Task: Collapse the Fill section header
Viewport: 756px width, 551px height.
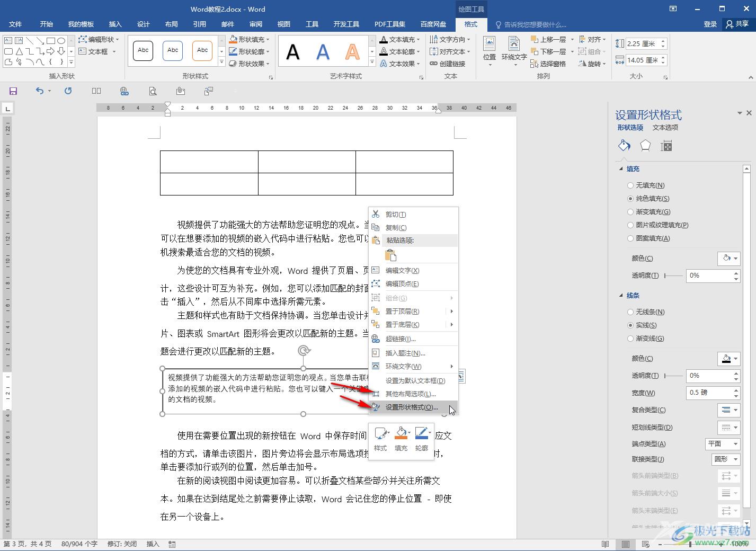Action: click(x=629, y=169)
